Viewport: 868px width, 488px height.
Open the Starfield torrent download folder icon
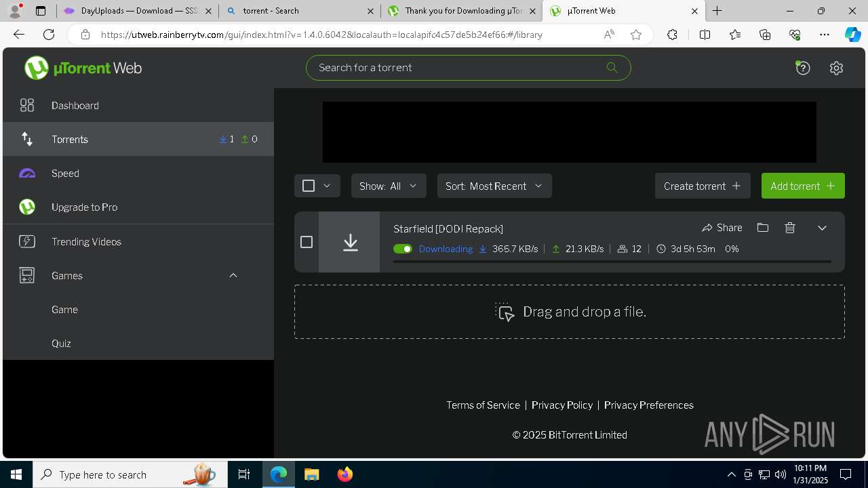click(763, 228)
